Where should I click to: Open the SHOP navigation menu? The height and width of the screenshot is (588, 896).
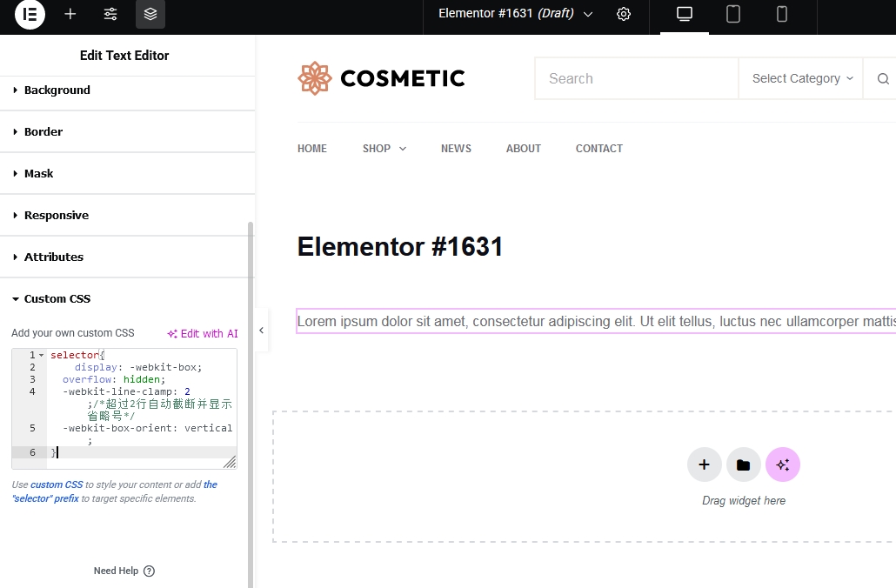point(384,149)
